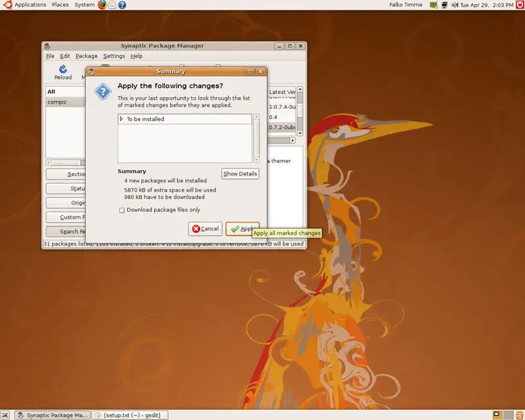This screenshot has width=525, height=420.
Task: Open the Edit menu in Synaptic
Action: click(x=64, y=56)
